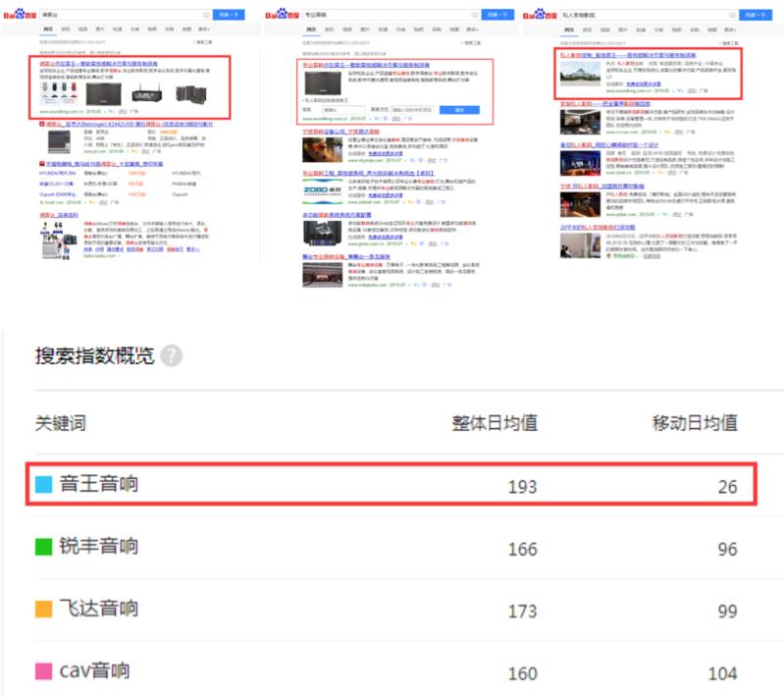The width and height of the screenshot is (784, 697).
Task: Focus the search field containing 专业音响
Action: pos(392,15)
